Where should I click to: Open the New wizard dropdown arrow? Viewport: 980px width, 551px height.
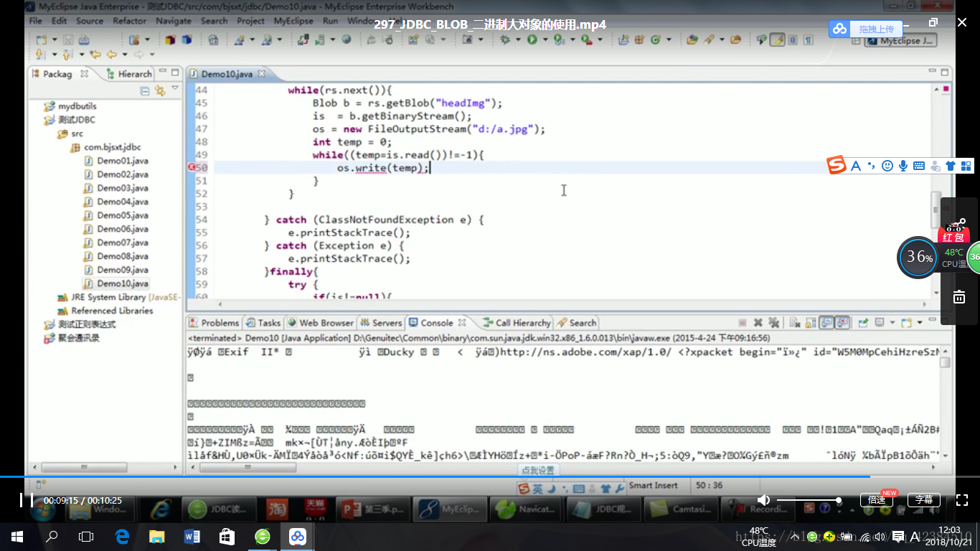pyautogui.click(x=55, y=39)
